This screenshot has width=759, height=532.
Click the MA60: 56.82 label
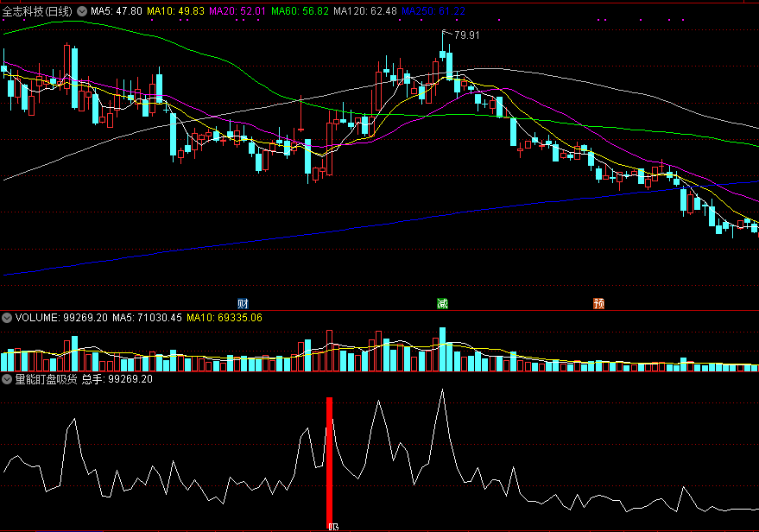pos(300,11)
